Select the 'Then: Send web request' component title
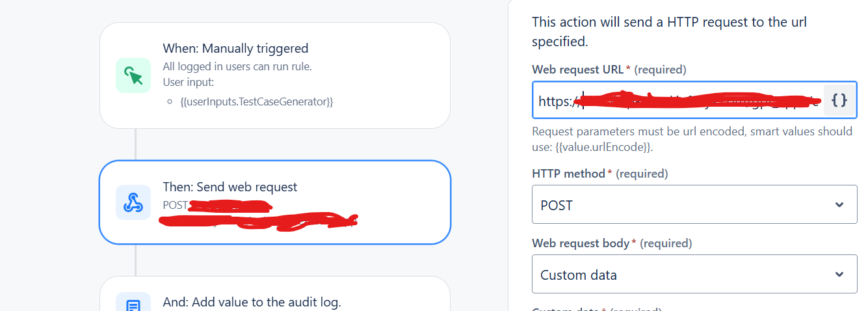Viewport: 868px width, 311px height. (x=230, y=187)
